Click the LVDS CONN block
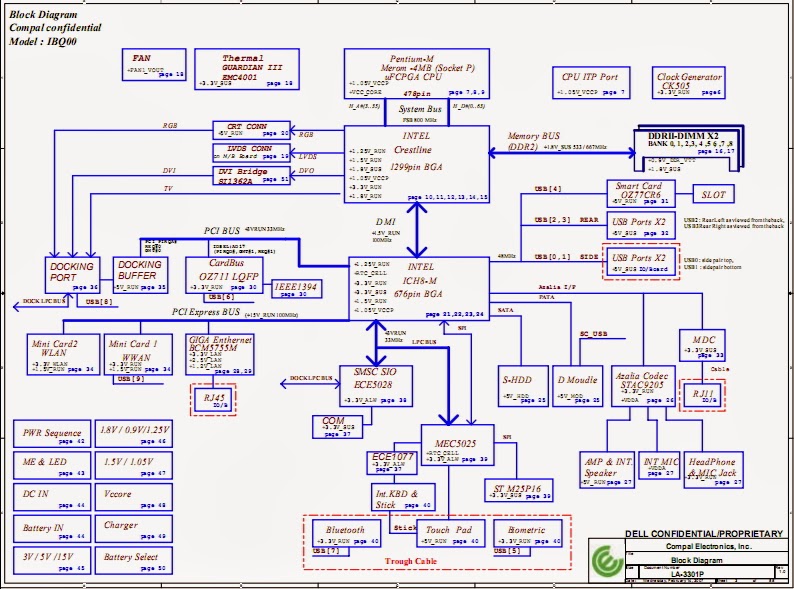Image resolution: width=794 pixels, height=589 pixels. pos(251,152)
